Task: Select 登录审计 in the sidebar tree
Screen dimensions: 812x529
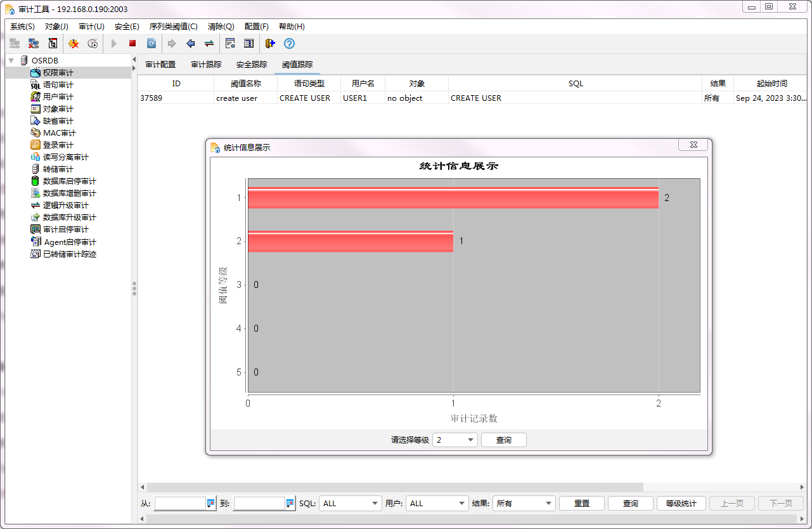Action: [58, 145]
